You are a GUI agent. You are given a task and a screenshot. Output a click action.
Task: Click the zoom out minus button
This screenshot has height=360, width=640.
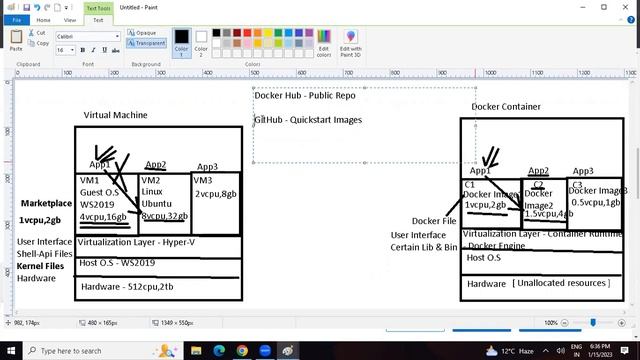point(564,323)
